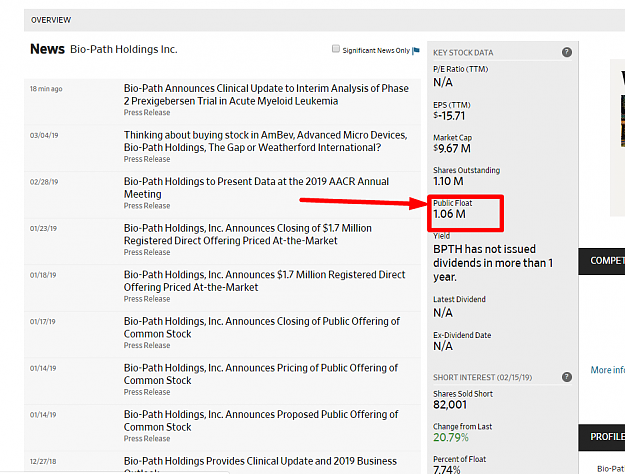Click the Public Float value 1.06 M
This screenshot has height=474, width=625.
449,214
